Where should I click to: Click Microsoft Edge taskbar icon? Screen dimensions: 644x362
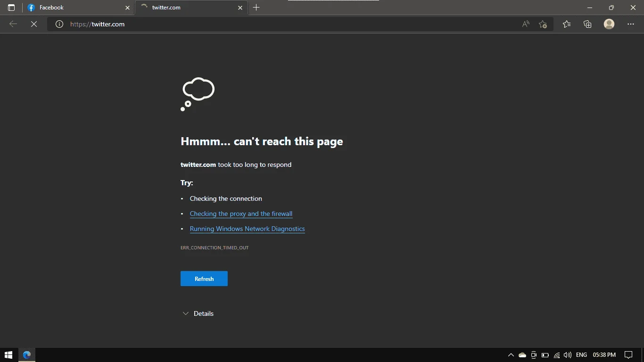click(x=27, y=355)
